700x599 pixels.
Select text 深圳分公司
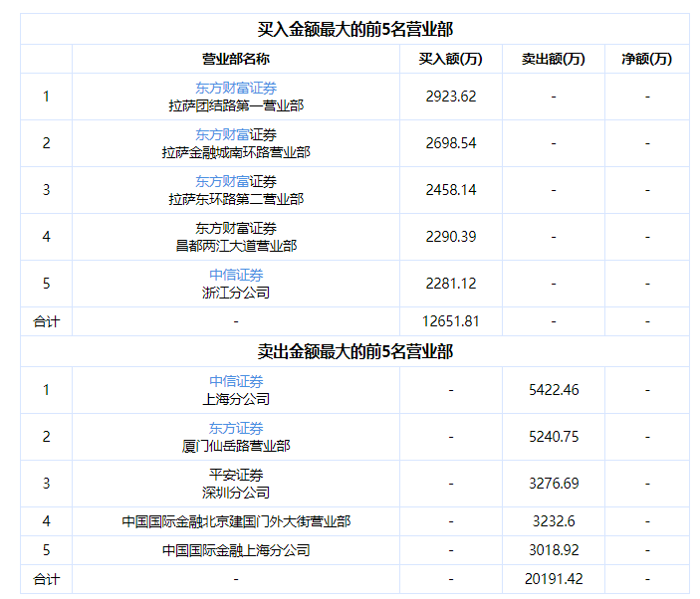coord(236,493)
